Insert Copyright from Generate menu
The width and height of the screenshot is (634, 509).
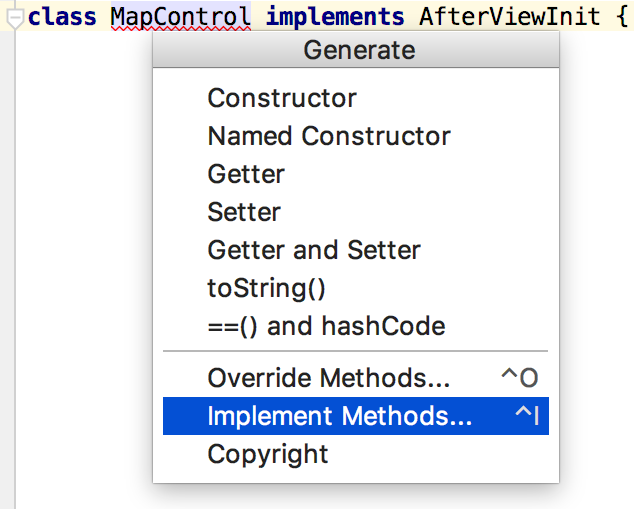tap(267, 454)
